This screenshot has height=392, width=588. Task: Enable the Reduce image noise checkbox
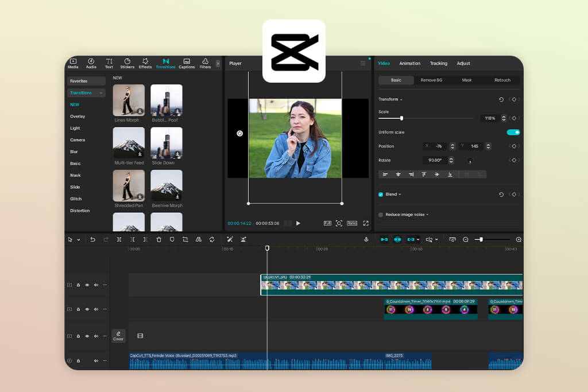381,215
